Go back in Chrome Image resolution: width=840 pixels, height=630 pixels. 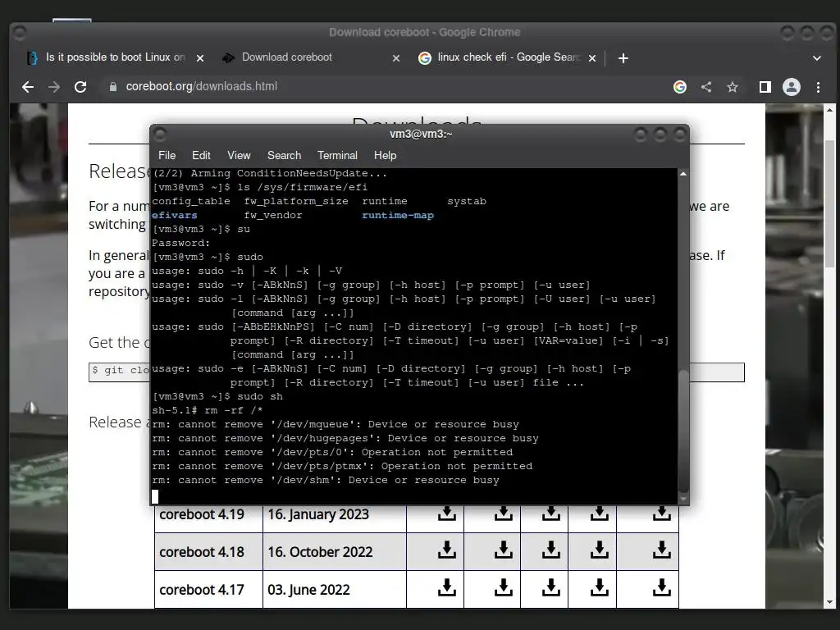[x=28, y=87]
